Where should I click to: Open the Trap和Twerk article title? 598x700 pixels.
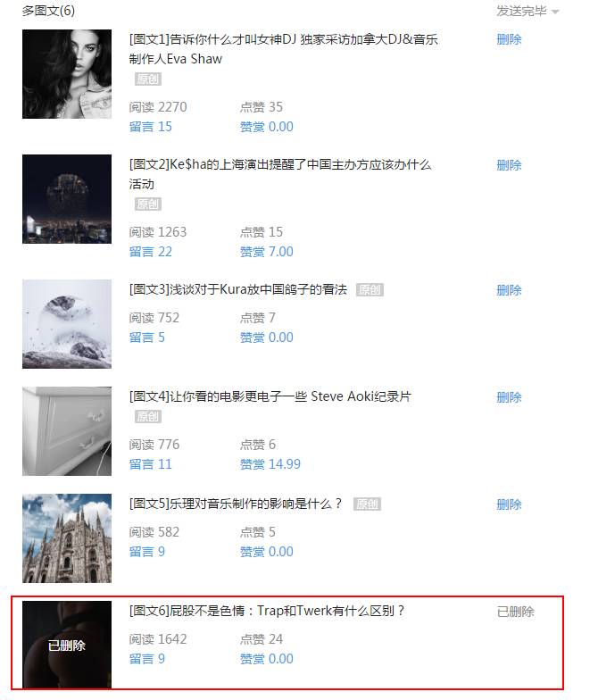(x=267, y=611)
